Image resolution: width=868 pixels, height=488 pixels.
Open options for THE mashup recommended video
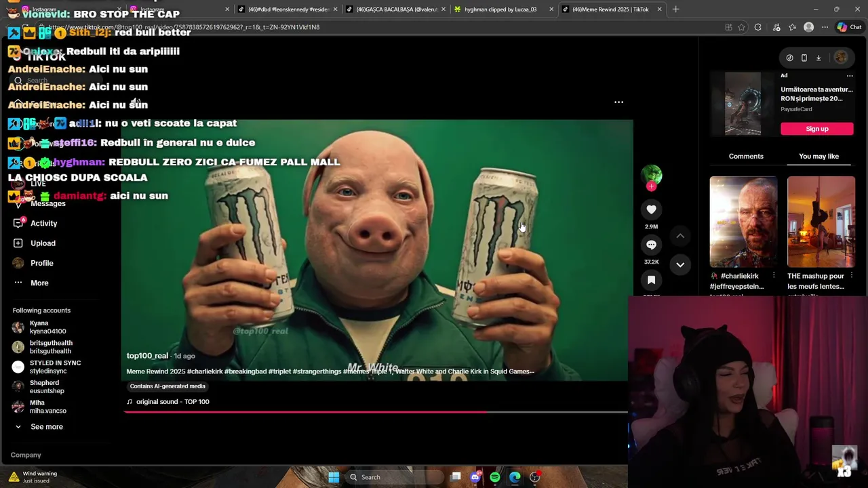[852, 276]
